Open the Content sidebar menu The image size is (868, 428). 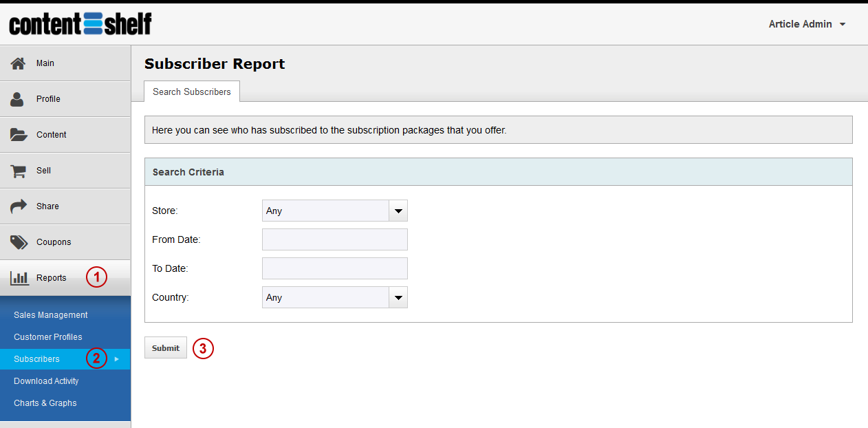[65, 135]
